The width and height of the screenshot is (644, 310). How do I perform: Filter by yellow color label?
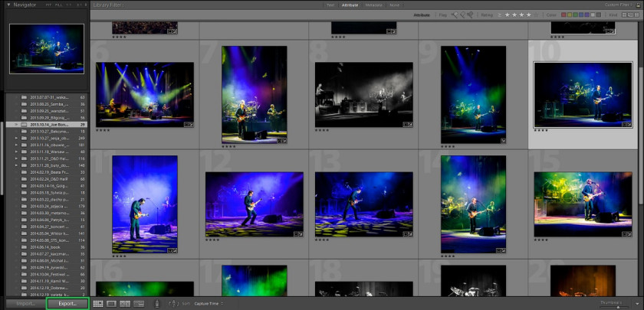570,15
